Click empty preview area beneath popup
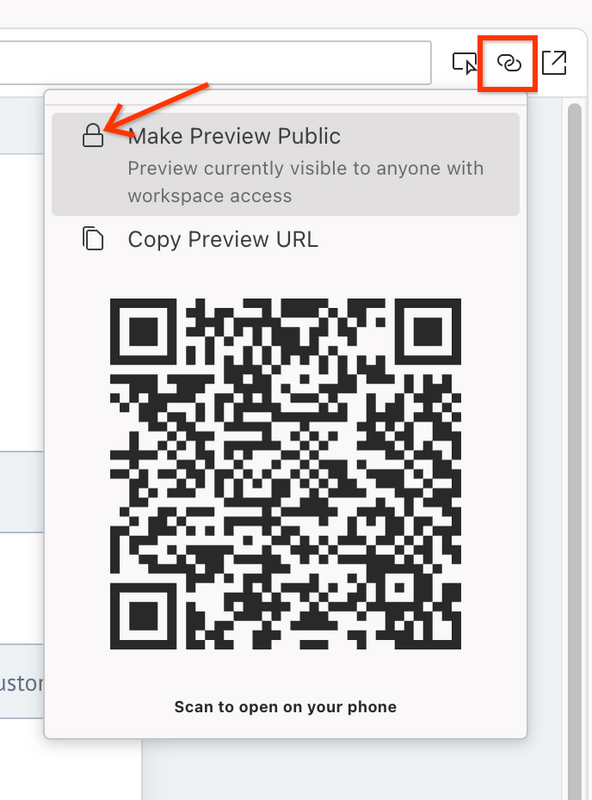Viewport: 592px width, 800px height. click(352, 770)
